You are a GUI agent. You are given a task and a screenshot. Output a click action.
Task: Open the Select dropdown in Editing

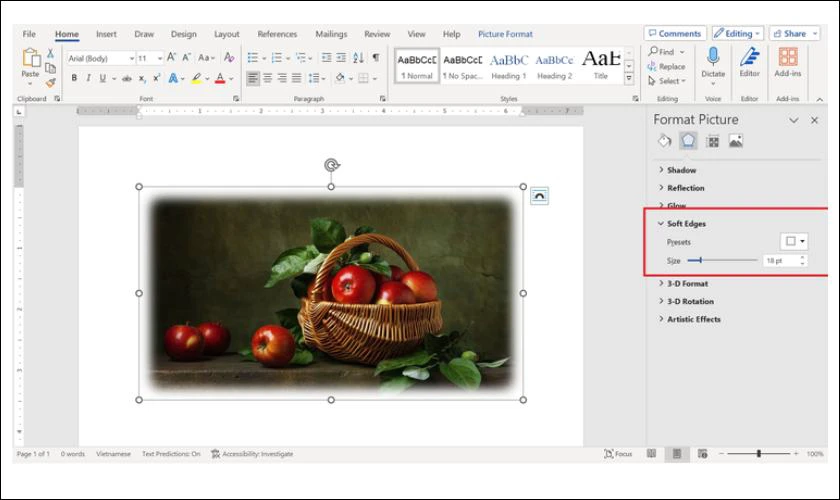click(x=667, y=81)
